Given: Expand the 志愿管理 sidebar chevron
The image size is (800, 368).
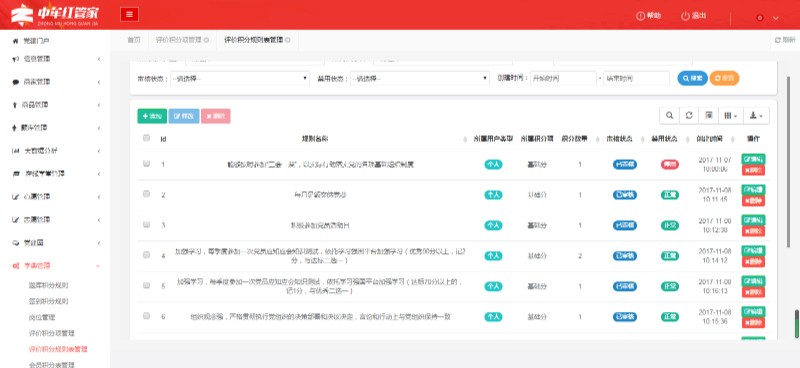Looking at the screenshot, I should pos(98,220).
